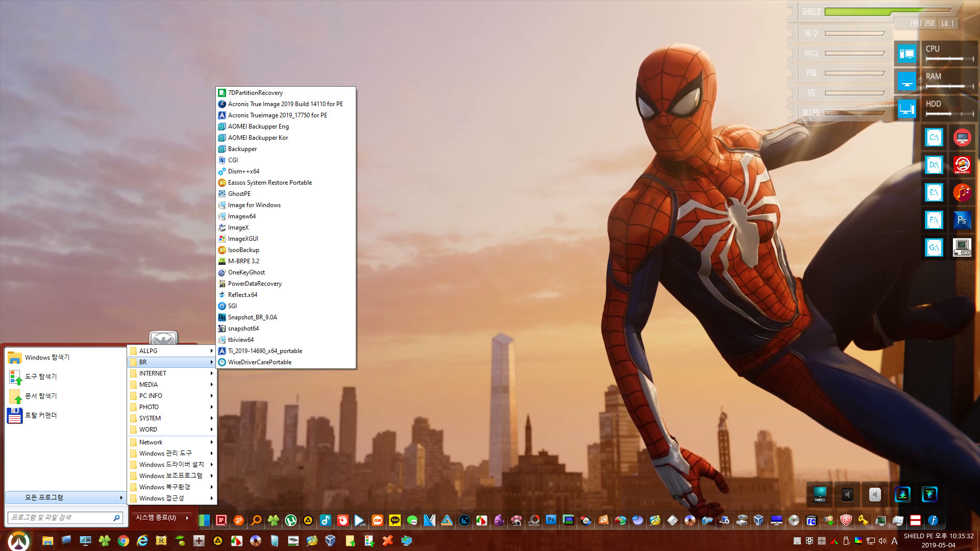Click the green SHIELD progress bar

(887, 11)
